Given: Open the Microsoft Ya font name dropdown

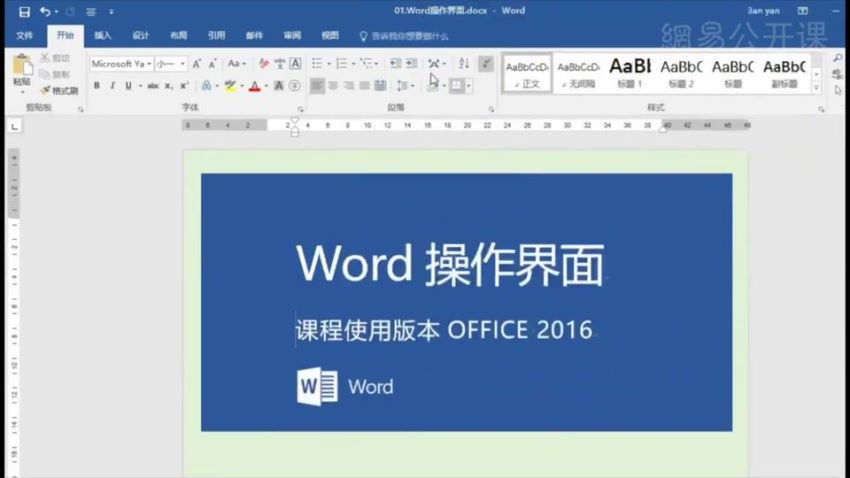Looking at the screenshot, I should click(149, 64).
